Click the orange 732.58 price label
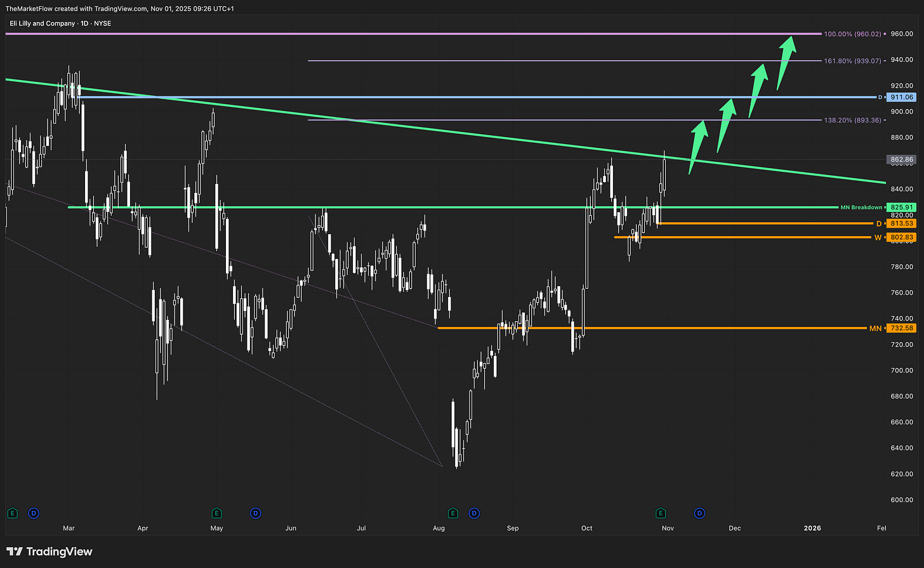 pos(902,328)
